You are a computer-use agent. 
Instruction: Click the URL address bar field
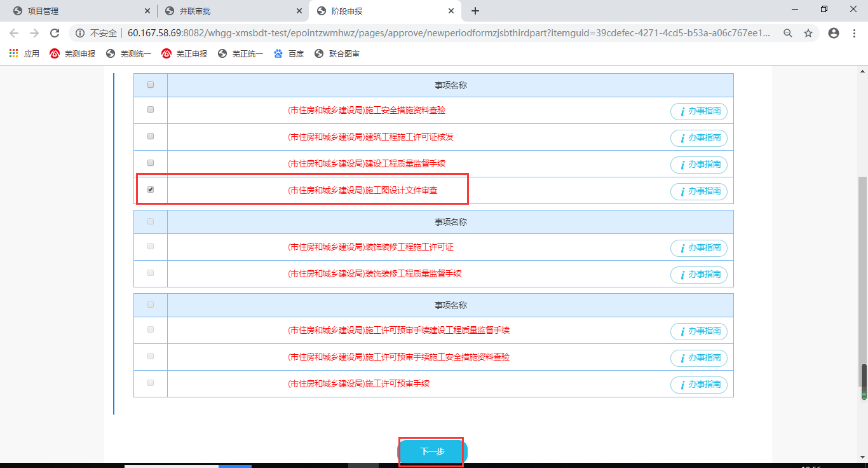(445, 33)
